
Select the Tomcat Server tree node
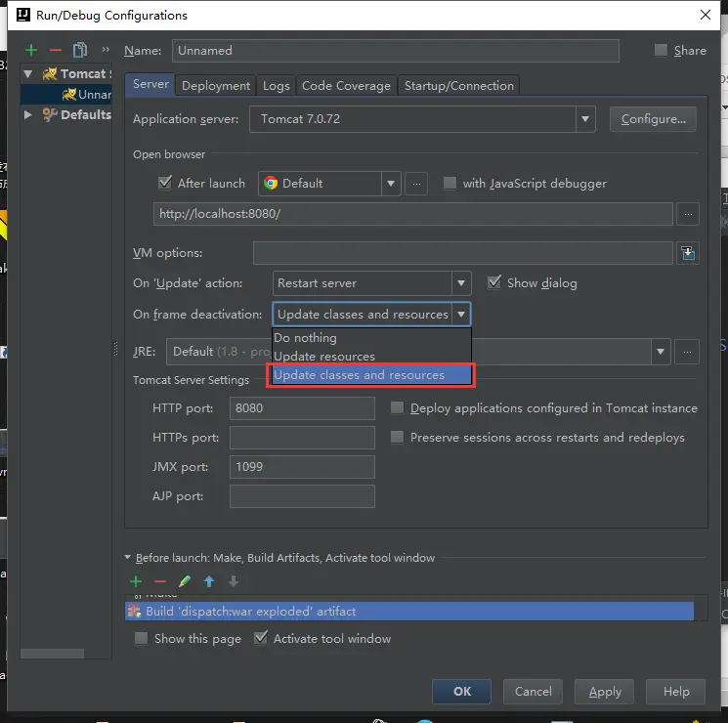pos(77,74)
